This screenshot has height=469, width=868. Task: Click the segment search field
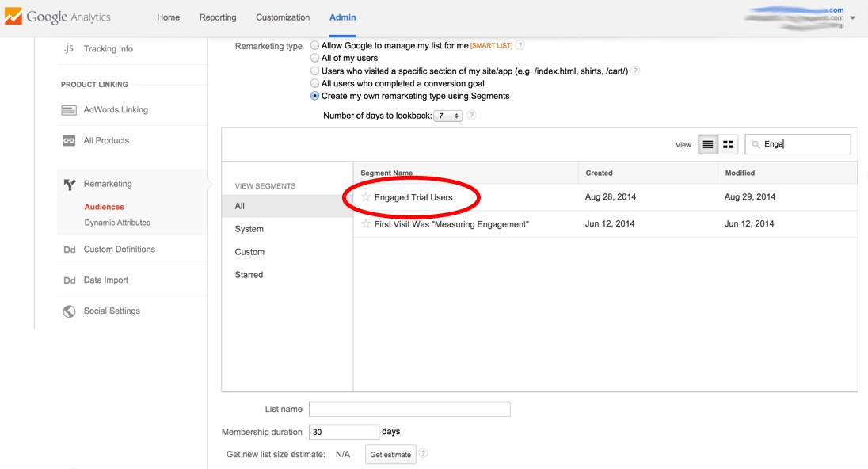pyautogui.click(x=798, y=144)
